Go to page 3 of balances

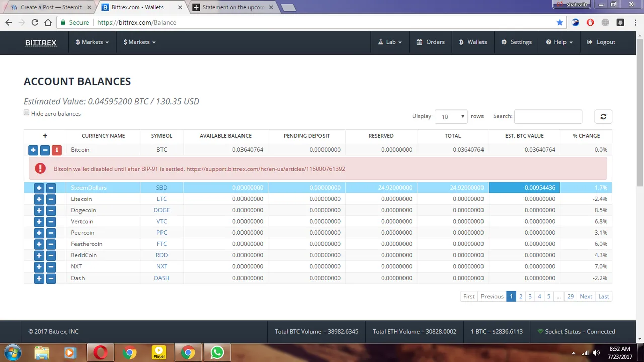point(530,297)
